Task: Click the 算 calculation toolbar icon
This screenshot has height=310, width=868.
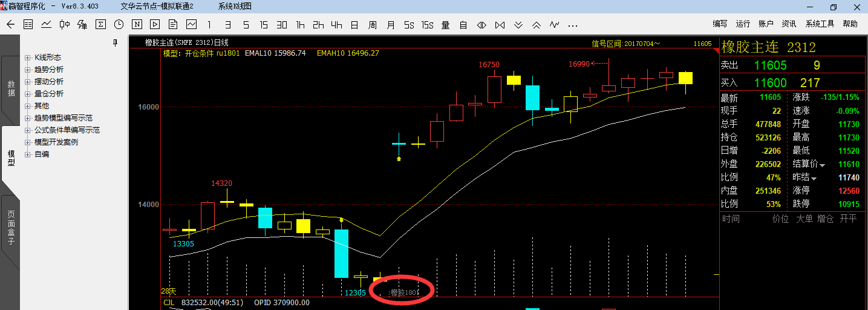Action: coord(82,25)
